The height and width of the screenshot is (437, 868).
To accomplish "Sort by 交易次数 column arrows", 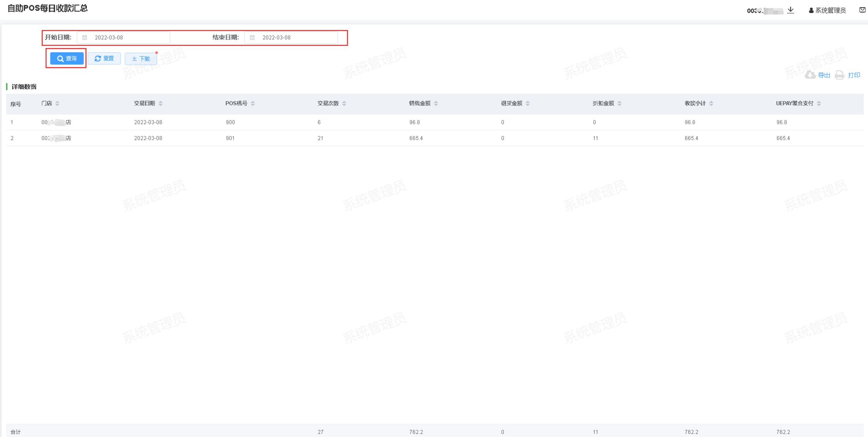I will 344,103.
